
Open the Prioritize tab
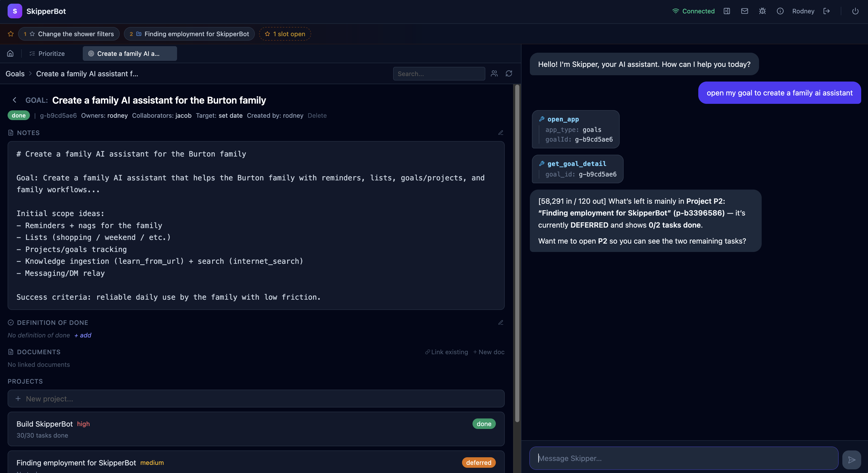pyautogui.click(x=47, y=53)
